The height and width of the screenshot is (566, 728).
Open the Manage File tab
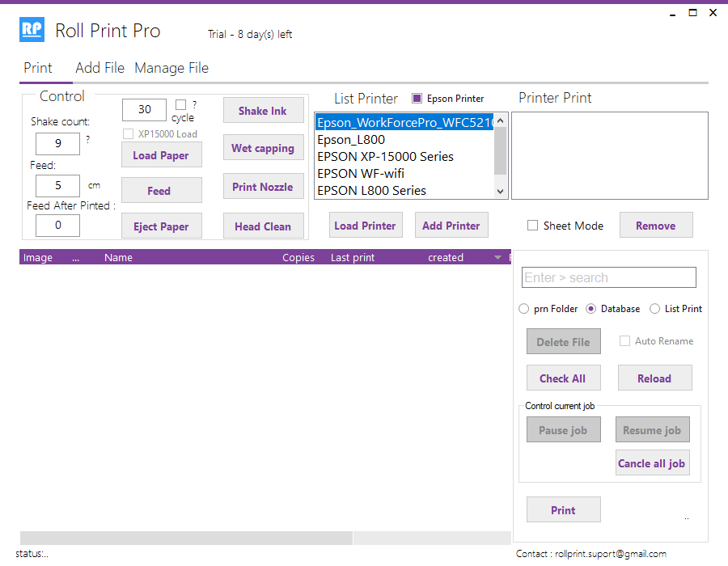[x=171, y=68]
